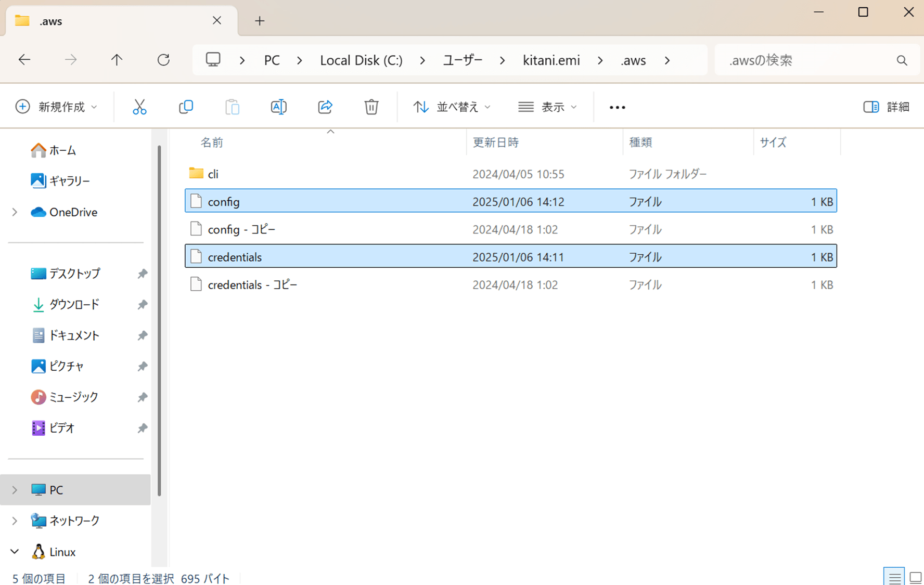
Task: Expand breadcrumb chevron after .aws
Action: [x=667, y=60]
